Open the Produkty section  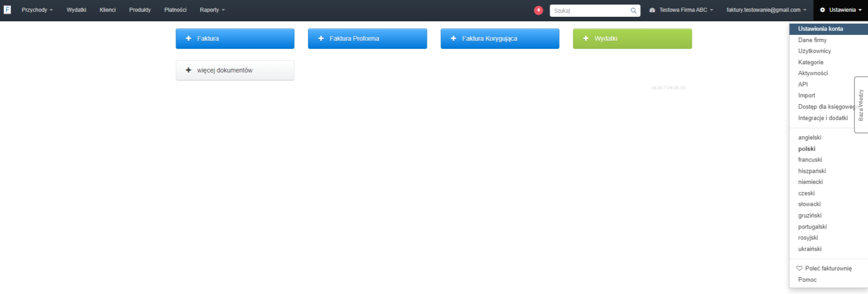pos(140,10)
